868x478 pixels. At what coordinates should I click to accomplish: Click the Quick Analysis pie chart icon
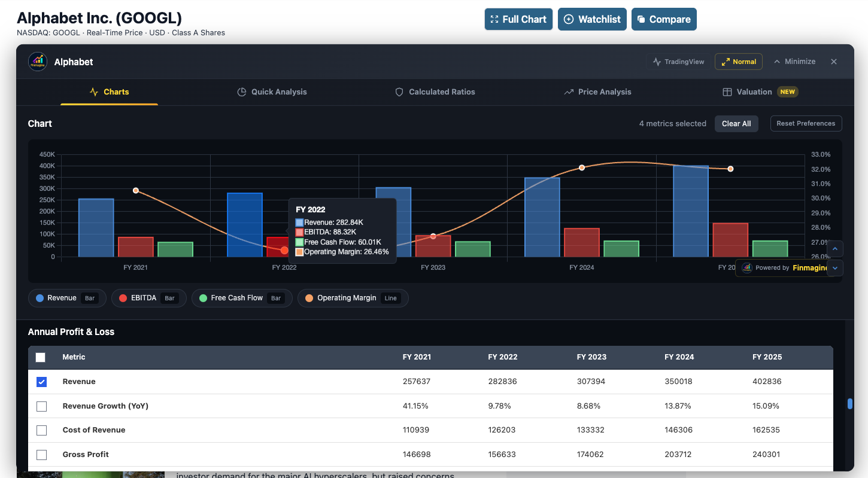242,92
